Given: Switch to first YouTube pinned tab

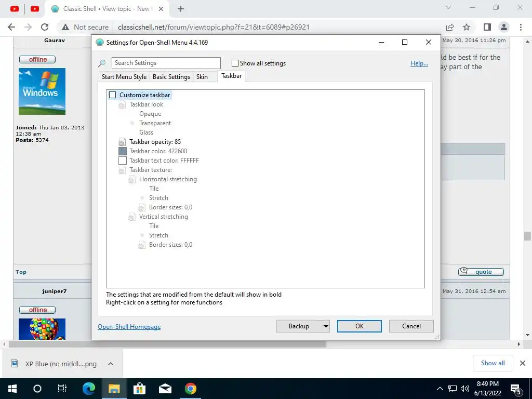Looking at the screenshot, I should (14, 9).
